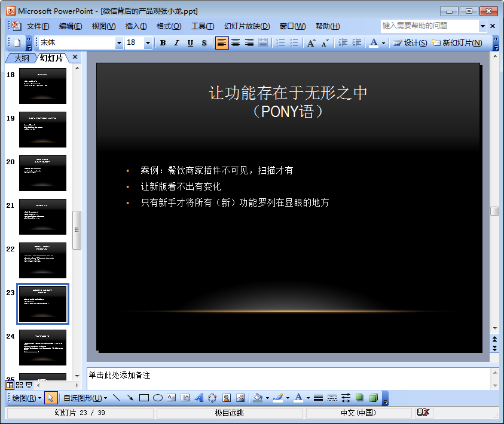Open the 自选图形(U) AutoShapes menu
The height and width of the screenshot is (424, 504).
click(x=85, y=398)
